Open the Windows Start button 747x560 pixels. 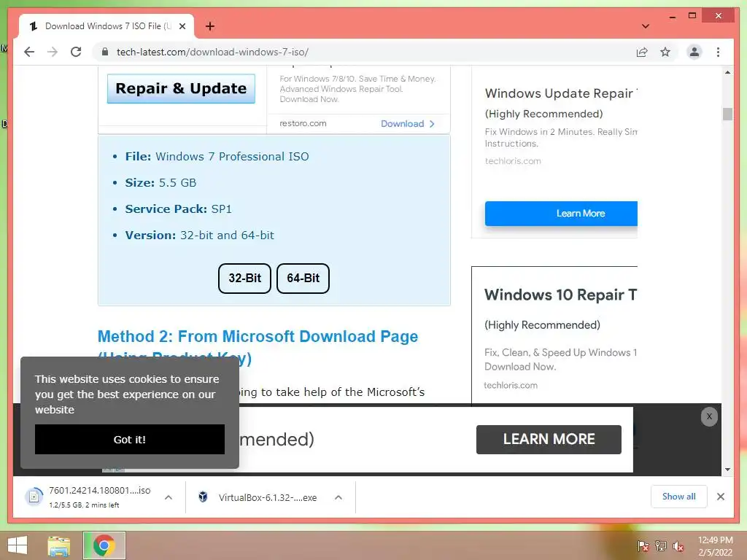[x=18, y=545]
